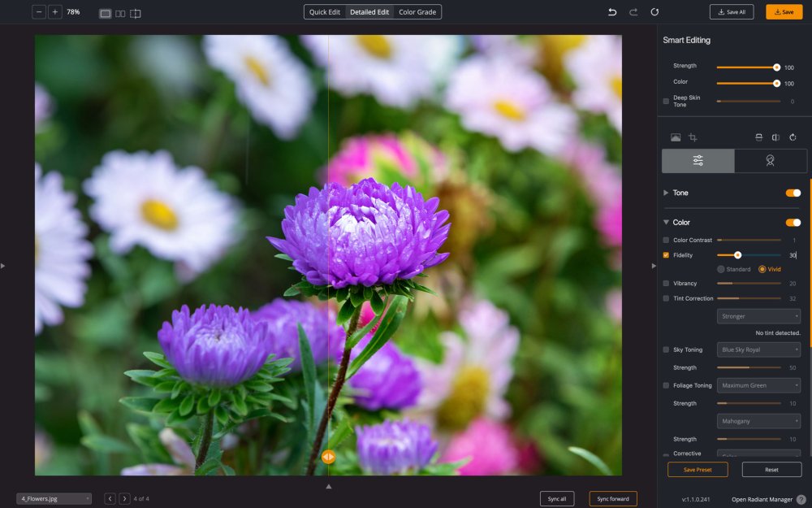This screenshot has width=812, height=508.
Task: Turn off the Color section toggle
Action: 793,223
